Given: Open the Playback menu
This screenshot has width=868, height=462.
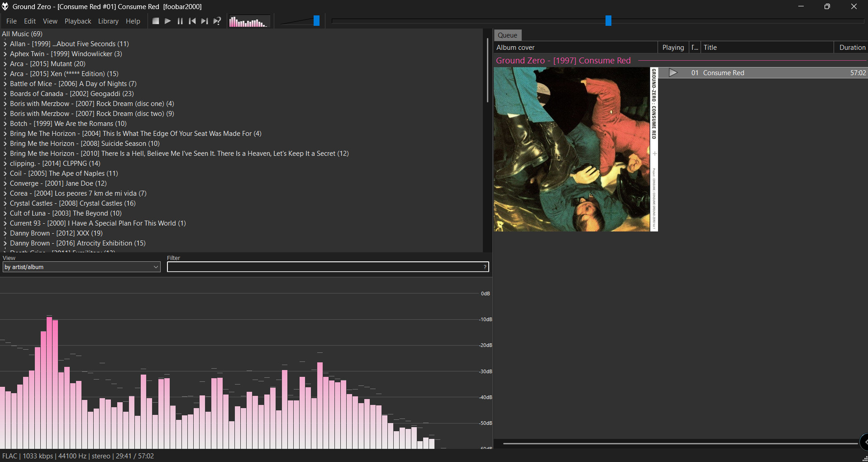Looking at the screenshot, I should (x=78, y=21).
